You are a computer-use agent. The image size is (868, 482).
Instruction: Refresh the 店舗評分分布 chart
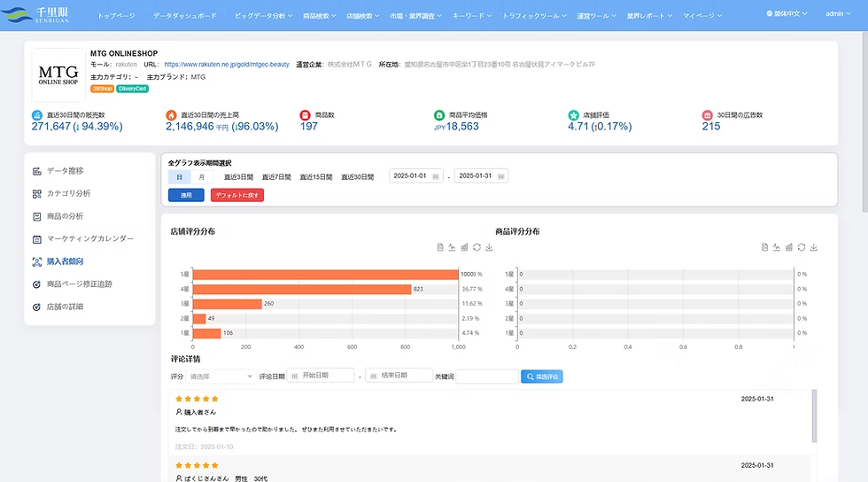pyautogui.click(x=477, y=247)
